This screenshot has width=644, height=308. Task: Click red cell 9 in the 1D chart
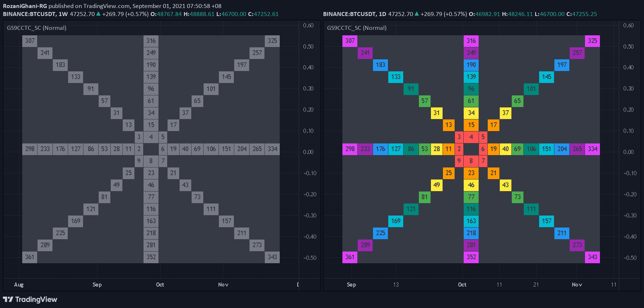click(x=459, y=161)
